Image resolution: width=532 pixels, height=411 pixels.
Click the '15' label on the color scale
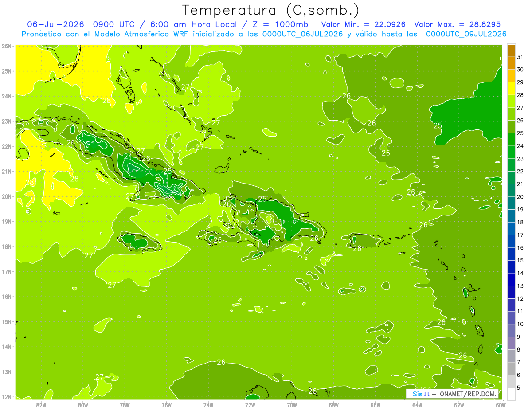coord(520,260)
